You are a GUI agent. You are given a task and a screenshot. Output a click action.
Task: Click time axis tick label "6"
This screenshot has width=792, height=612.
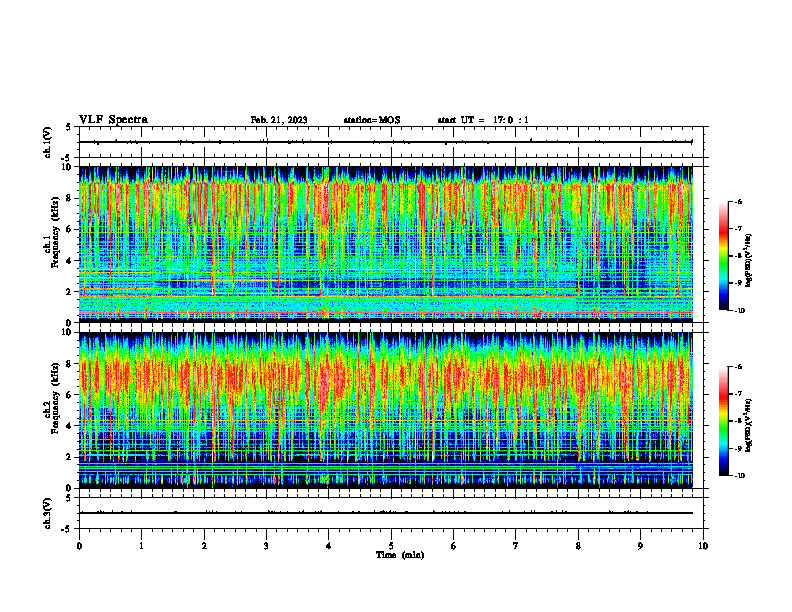pos(453,546)
